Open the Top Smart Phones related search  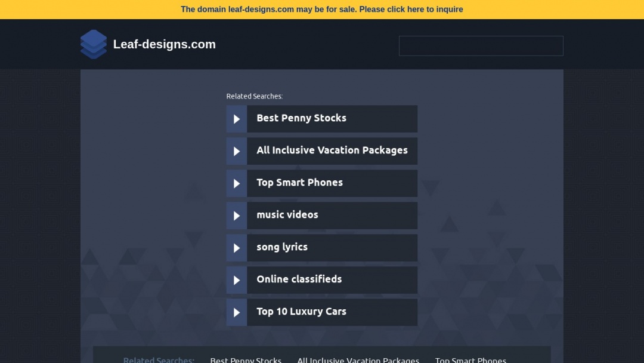[299, 183]
